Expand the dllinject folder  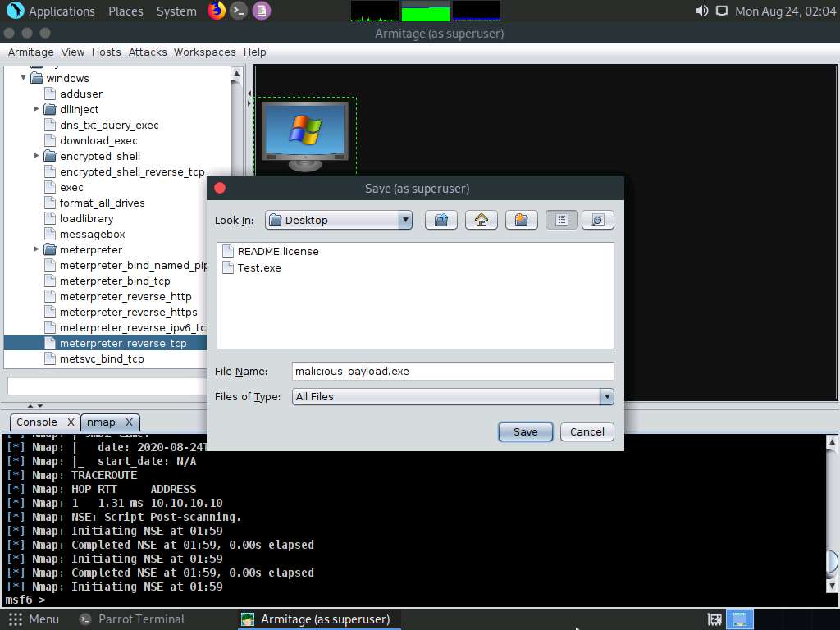pos(36,109)
